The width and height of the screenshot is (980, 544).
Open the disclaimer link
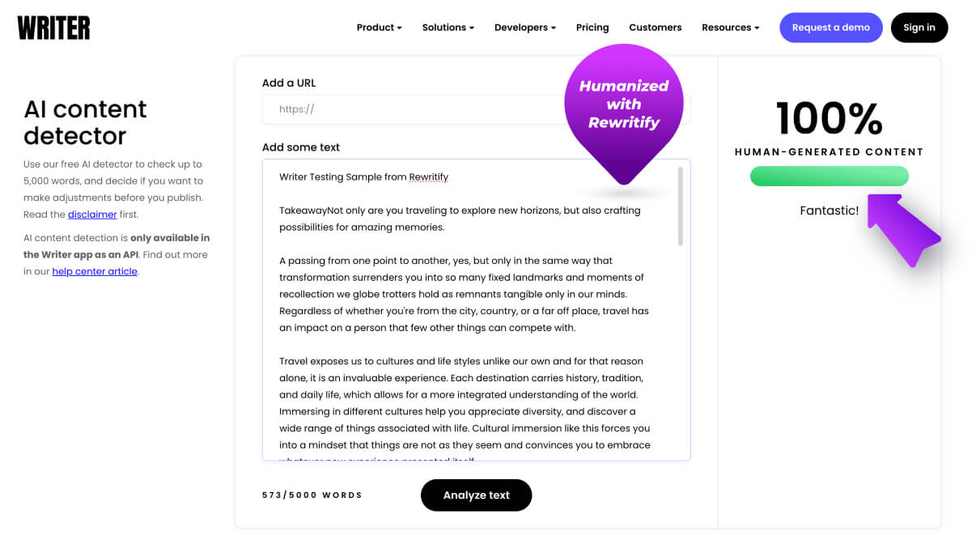pos(91,214)
